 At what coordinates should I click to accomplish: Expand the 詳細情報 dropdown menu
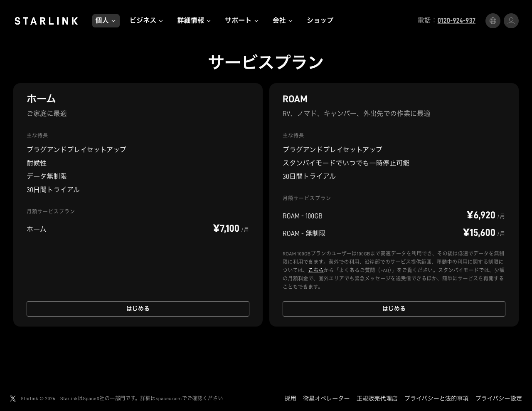click(x=194, y=20)
